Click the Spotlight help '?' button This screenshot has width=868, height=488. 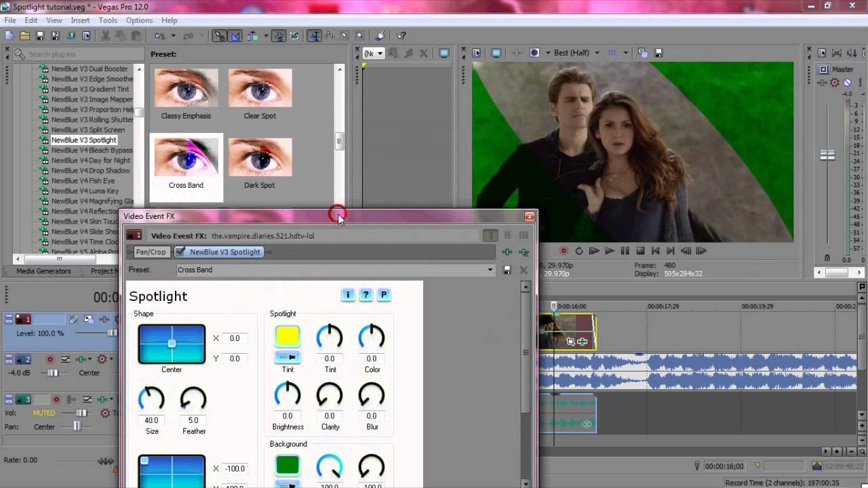click(x=366, y=295)
